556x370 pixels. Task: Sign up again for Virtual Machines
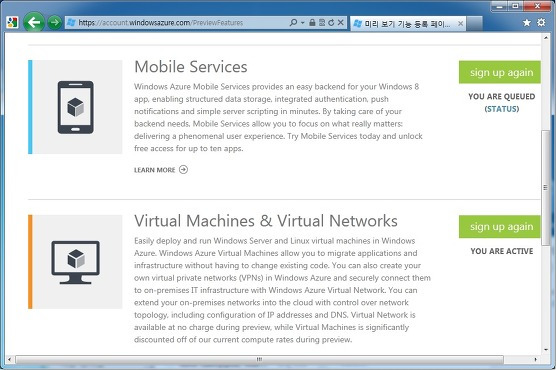(x=500, y=226)
